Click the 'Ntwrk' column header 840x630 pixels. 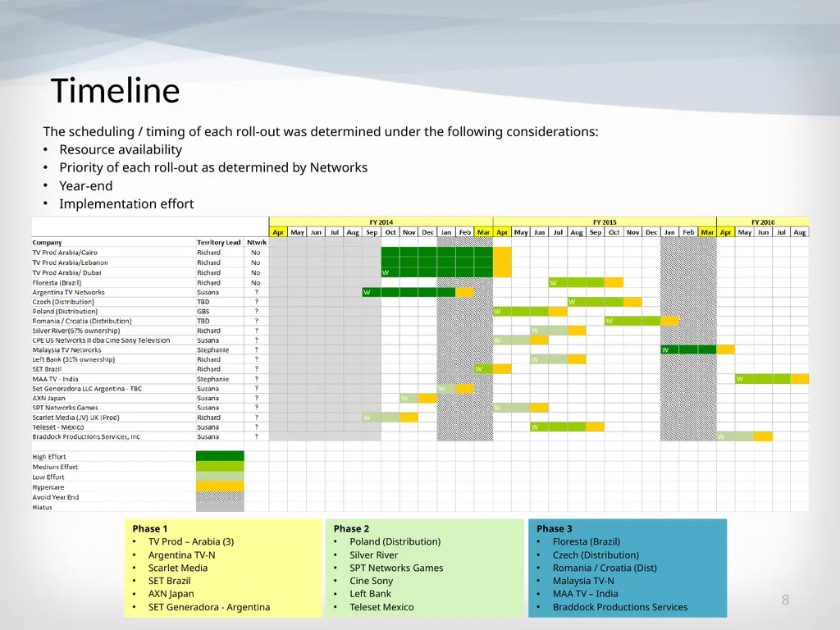point(257,243)
